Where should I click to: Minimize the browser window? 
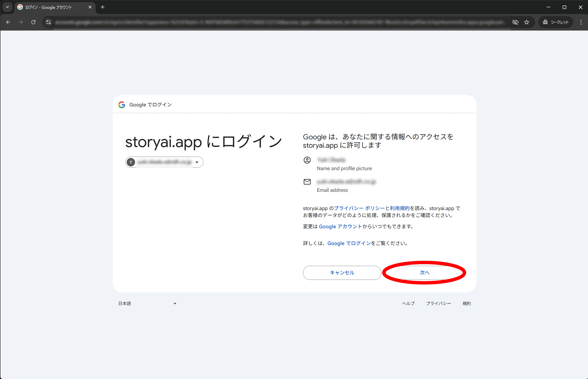548,7
